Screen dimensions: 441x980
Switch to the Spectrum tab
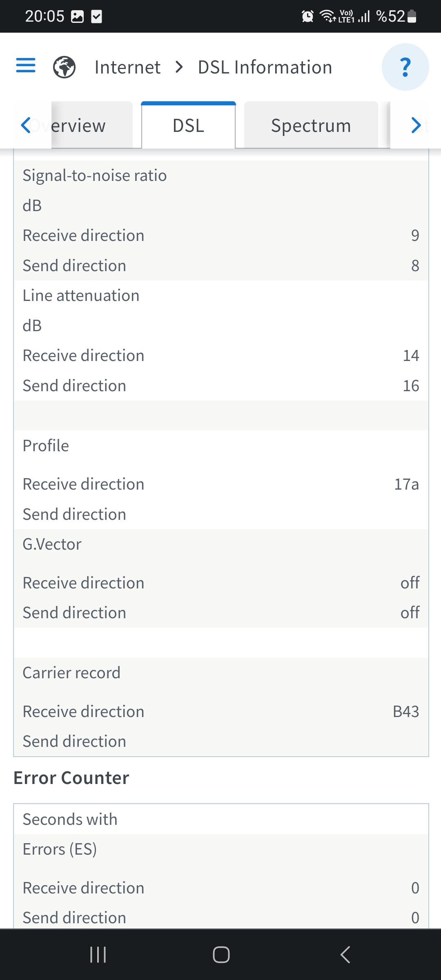(x=311, y=125)
